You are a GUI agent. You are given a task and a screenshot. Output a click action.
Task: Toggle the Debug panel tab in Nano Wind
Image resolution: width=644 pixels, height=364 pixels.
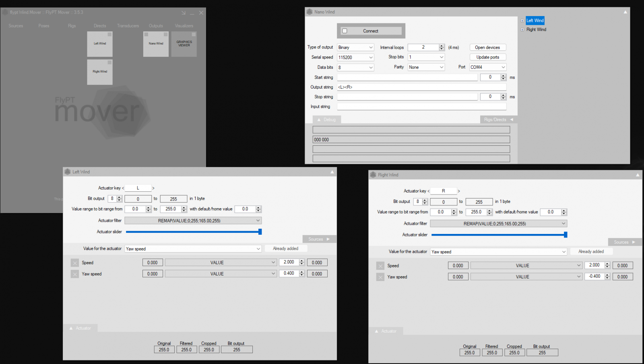327,120
